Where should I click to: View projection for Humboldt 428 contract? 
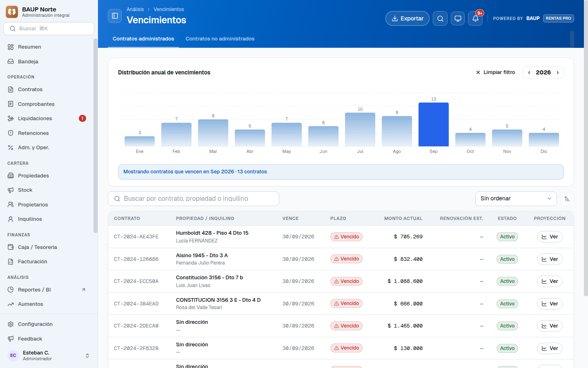click(x=550, y=237)
